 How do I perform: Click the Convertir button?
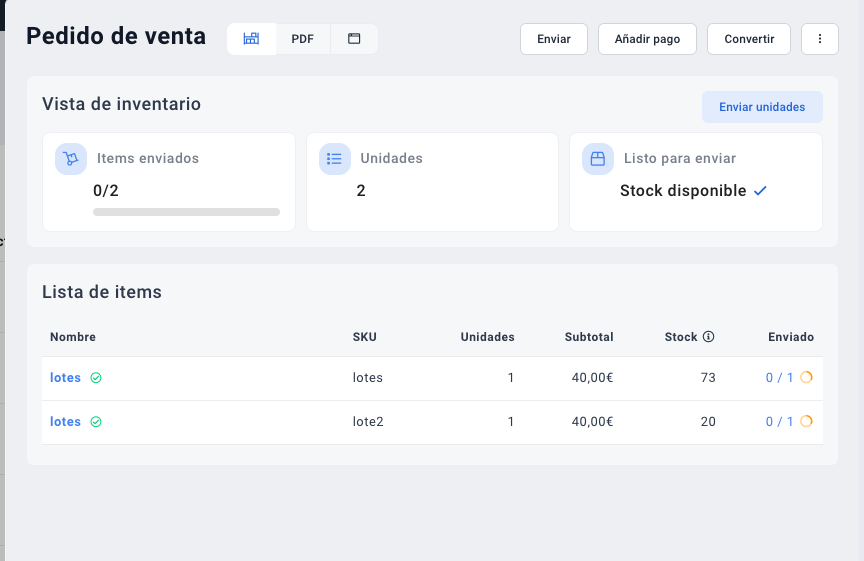pyautogui.click(x=749, y=39)
